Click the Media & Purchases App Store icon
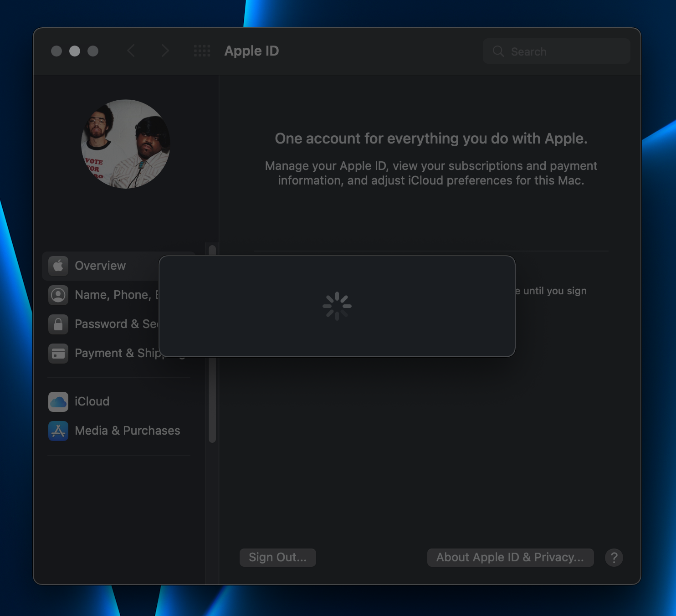 tap(58, 431)
